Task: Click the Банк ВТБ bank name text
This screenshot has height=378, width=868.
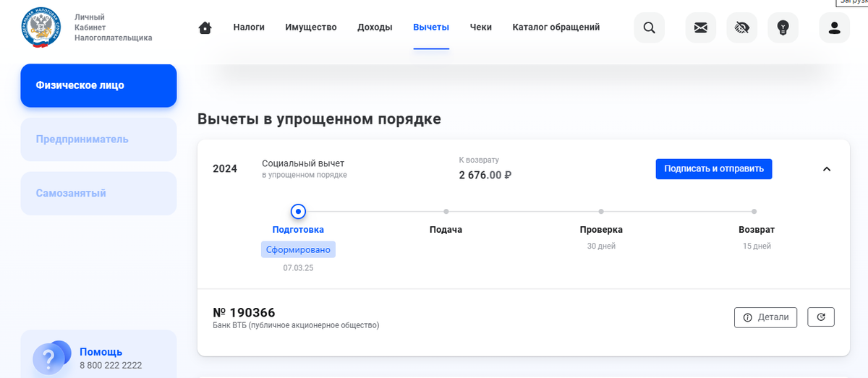Action: [x=296, y=325]
